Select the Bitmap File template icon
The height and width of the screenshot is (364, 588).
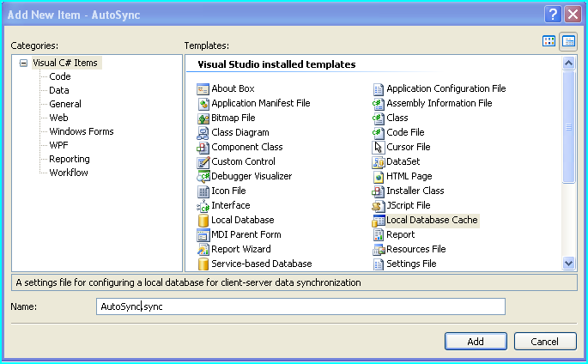coord(203,118)
